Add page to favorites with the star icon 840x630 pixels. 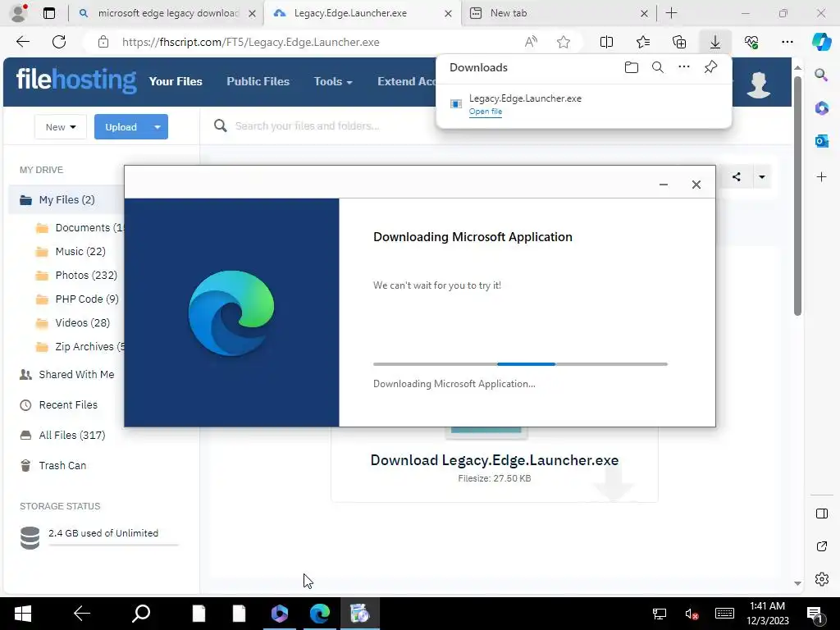point(563,42)
